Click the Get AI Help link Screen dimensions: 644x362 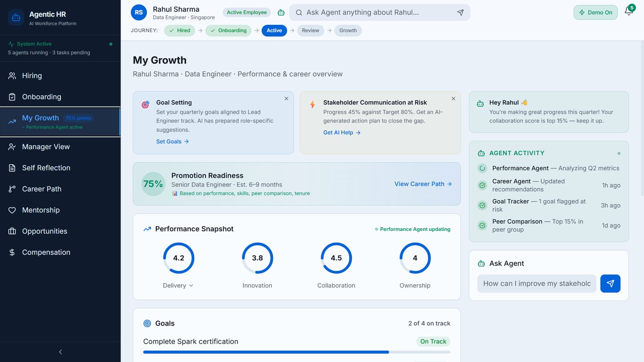pos(342,132)
